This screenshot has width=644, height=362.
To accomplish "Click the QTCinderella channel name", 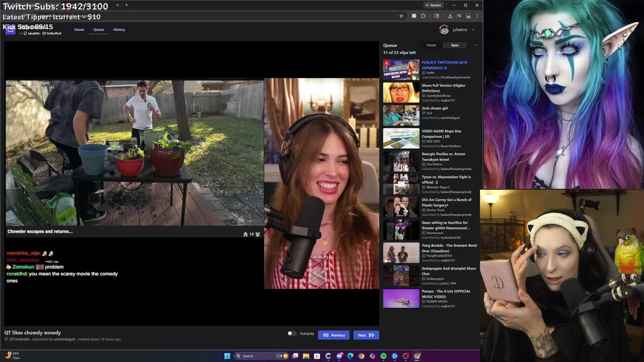I will 19,339.
